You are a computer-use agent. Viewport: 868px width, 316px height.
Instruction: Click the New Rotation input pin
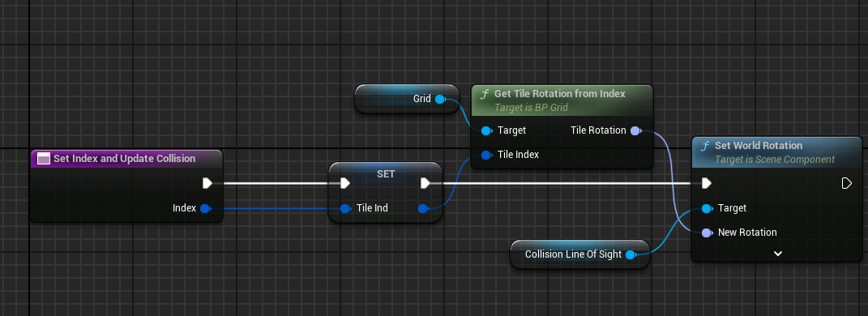707,233
